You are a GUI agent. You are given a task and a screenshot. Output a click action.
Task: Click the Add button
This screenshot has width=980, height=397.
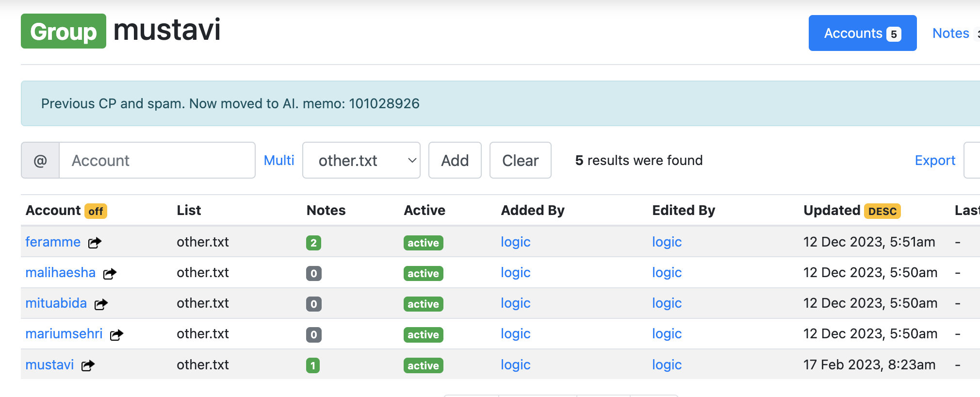[x=455, y=160]
